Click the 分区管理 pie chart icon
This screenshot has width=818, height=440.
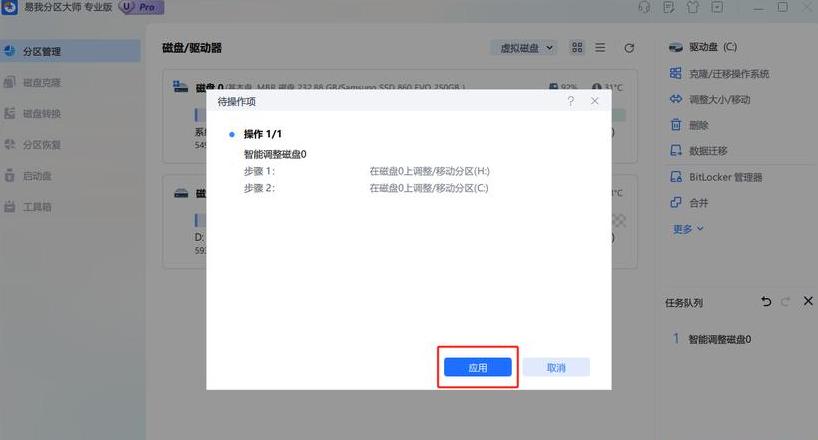coord(9,51)
